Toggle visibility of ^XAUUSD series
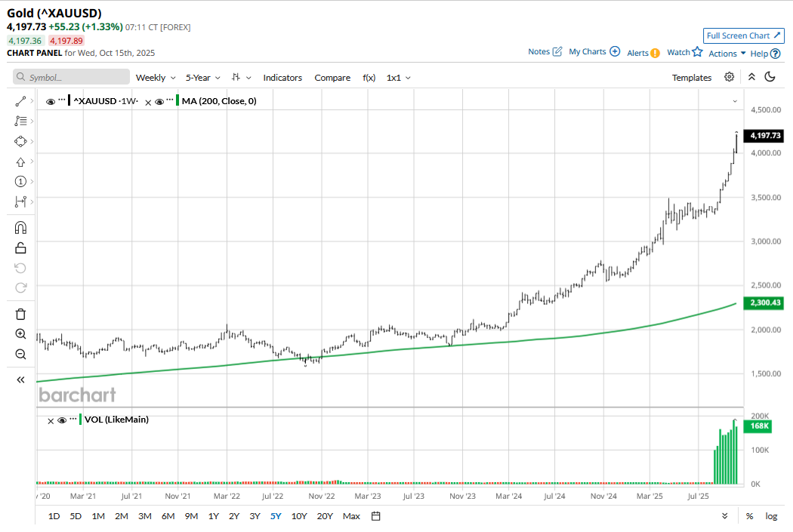793x532 pixels. 50,101
